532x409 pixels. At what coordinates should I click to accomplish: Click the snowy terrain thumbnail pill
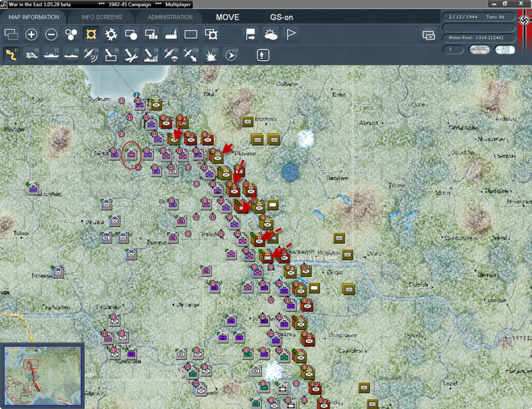click(479, 49)
